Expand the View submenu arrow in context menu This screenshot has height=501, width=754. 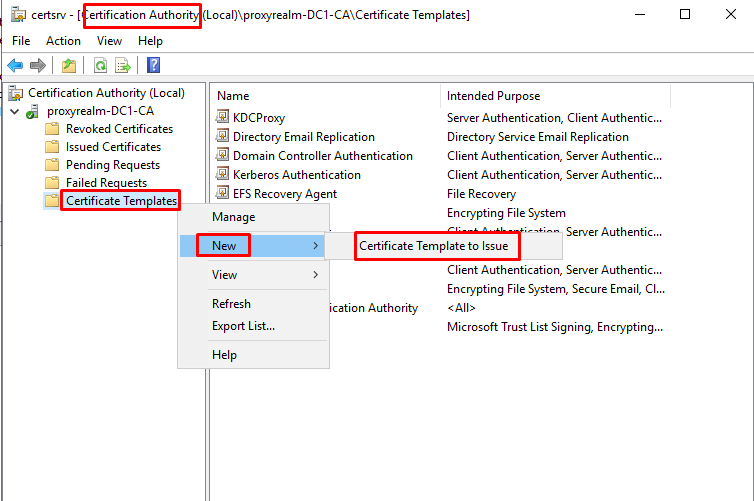[x=315, y=275]
